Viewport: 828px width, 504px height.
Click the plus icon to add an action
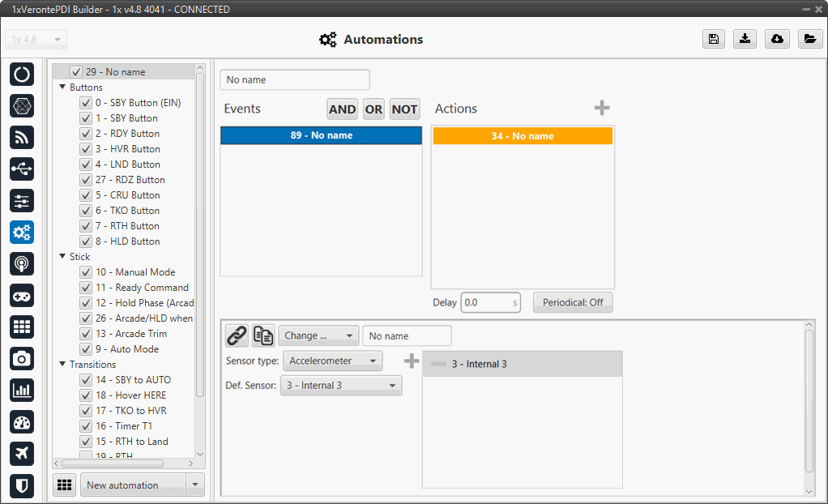click(601, 109)
